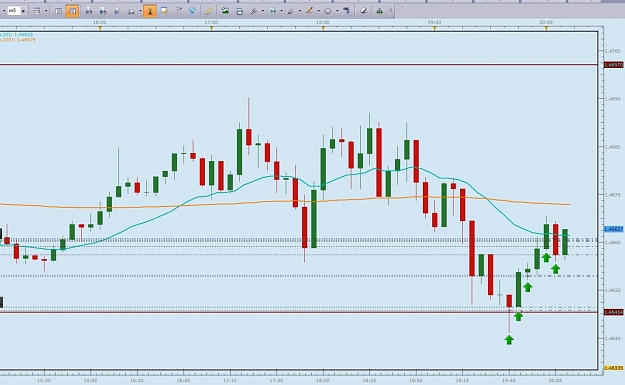625x385 pixels.
Task: Click the 20:05 label on bottom time axis
Action: coord(555,381)
